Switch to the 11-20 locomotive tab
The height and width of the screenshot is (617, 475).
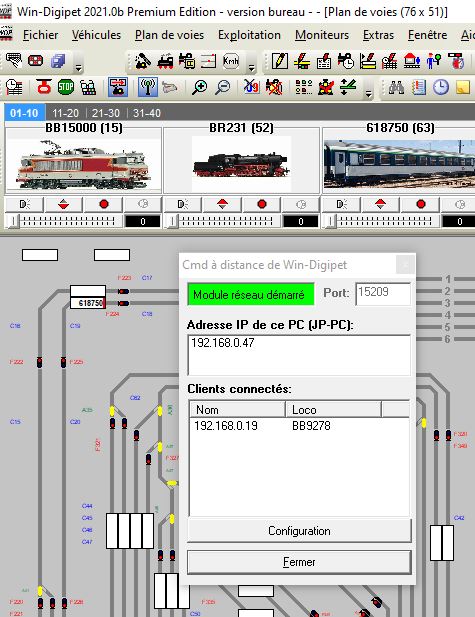point(66,113)
